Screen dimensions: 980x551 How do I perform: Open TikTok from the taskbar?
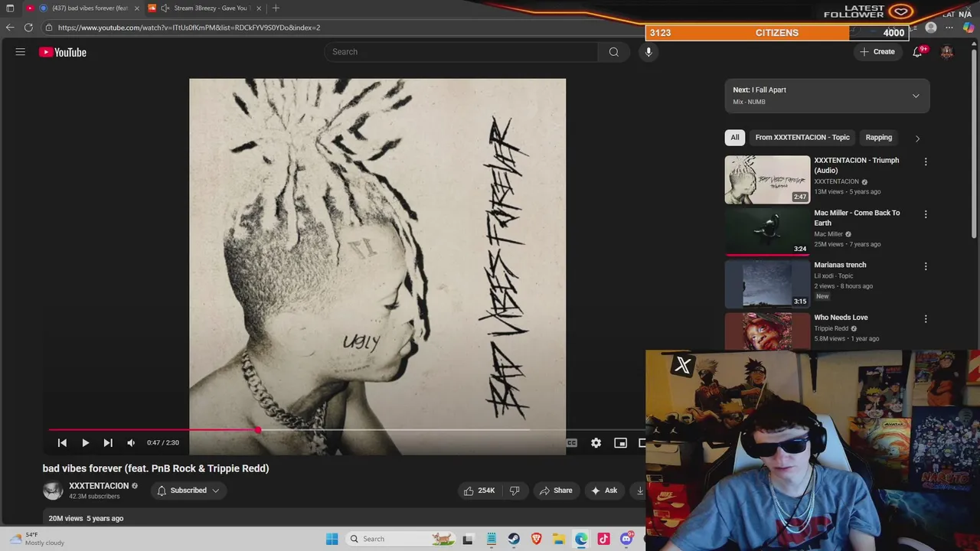click(604, 539)
